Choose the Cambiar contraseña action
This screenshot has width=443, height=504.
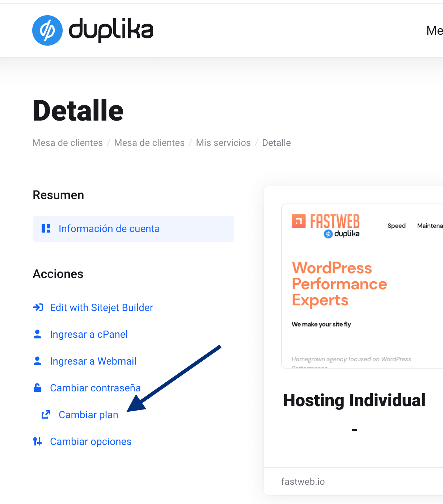click(95, 388)
